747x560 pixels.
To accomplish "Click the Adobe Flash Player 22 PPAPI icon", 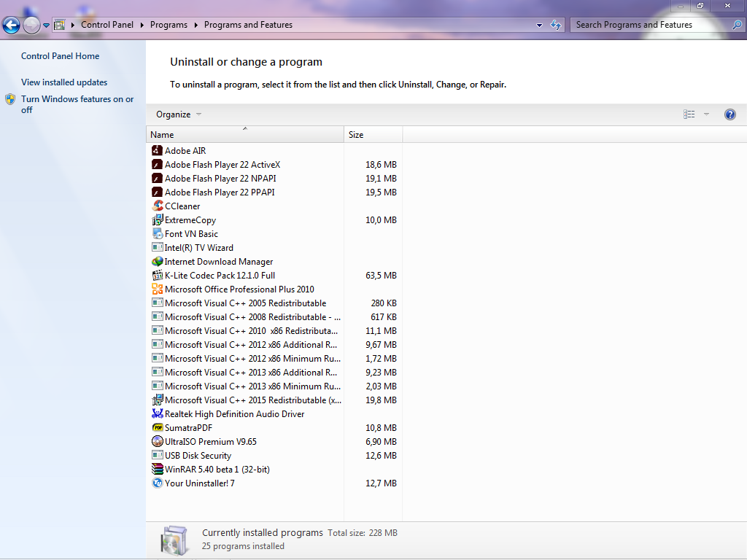I will click(158, 192).
